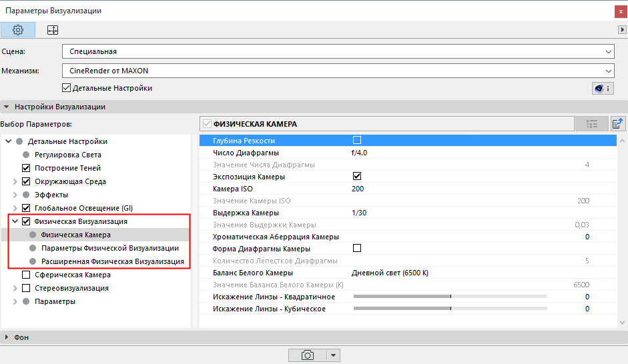The height and width of the screenshot is (364, 628).
Task: Collapse the Детальные Настройки tree node
Action: [9, 141]
